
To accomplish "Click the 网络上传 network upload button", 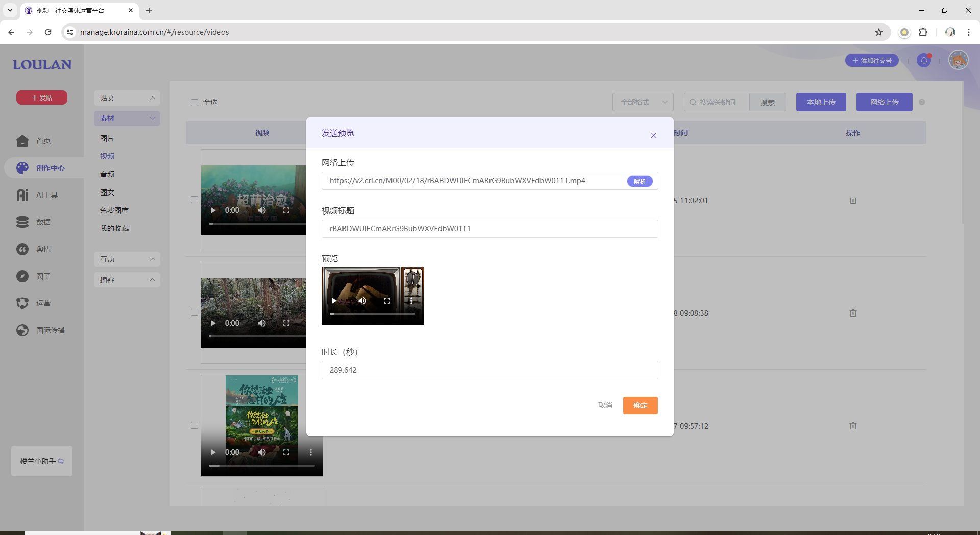I will (x=884, y=102).
